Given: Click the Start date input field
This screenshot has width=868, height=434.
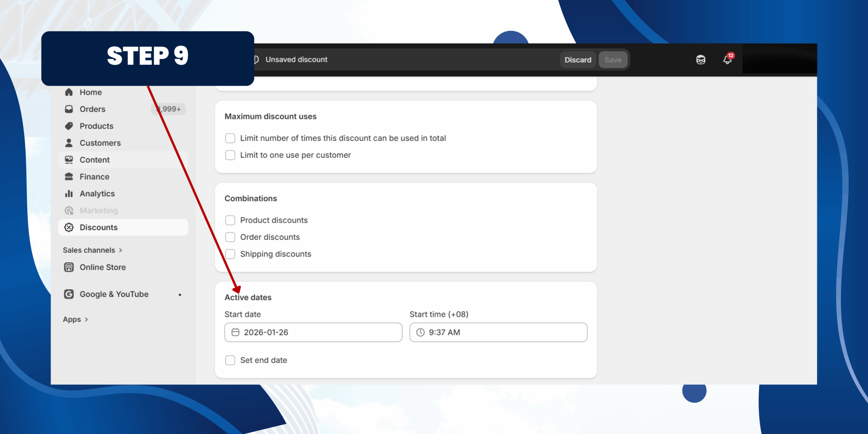Looking at the screenshot, I should 313,332.
